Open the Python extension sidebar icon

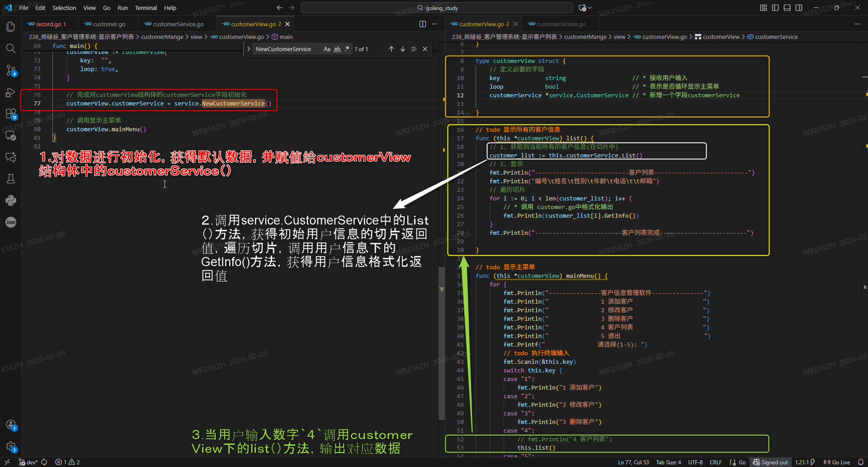11,200
